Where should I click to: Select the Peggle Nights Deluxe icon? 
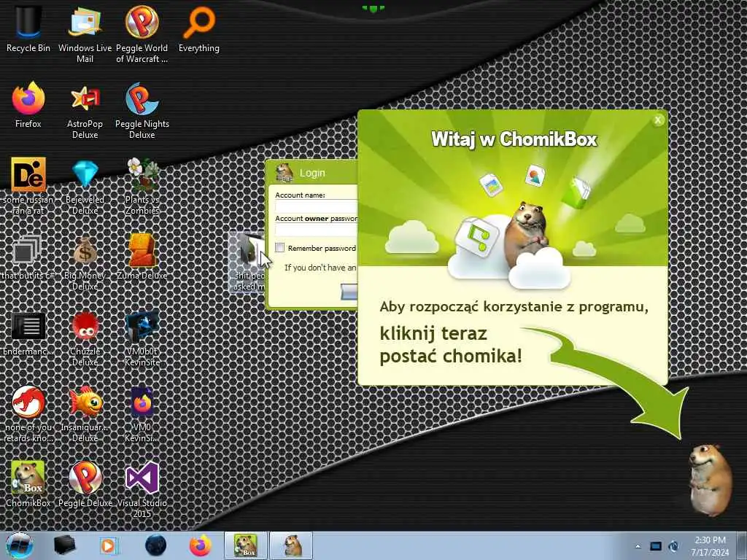pyautogui.click(x=142, y=111)
